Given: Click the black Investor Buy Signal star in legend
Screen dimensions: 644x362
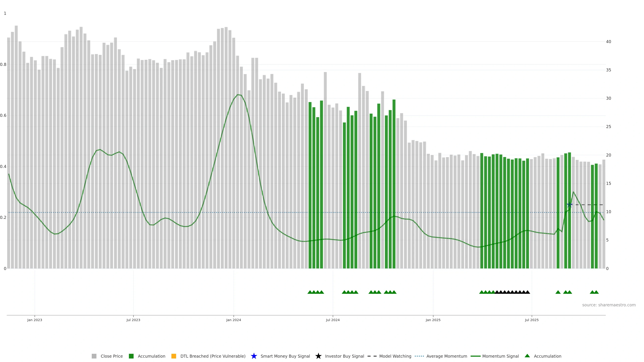Looking at the screenshot, I should coord(318,356).
